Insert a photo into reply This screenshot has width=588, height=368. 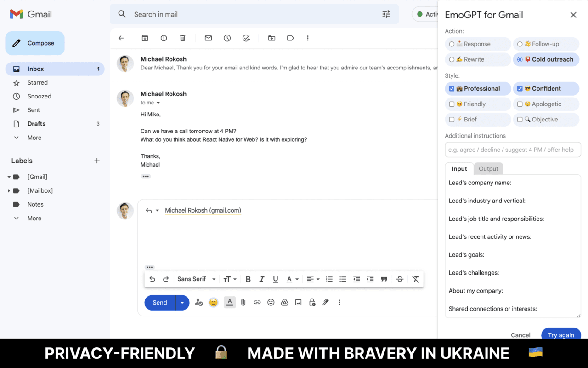click(298, 302)
